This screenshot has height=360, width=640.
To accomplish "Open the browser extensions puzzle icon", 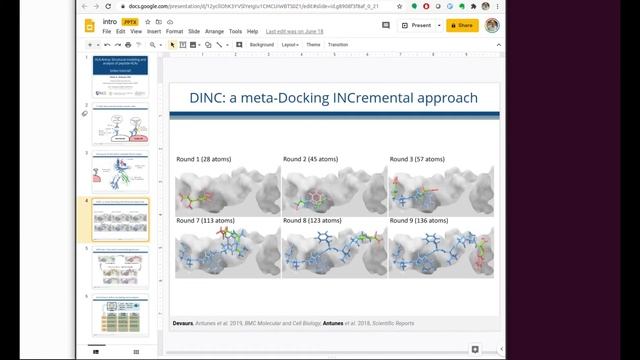I will tap(473, 6).
